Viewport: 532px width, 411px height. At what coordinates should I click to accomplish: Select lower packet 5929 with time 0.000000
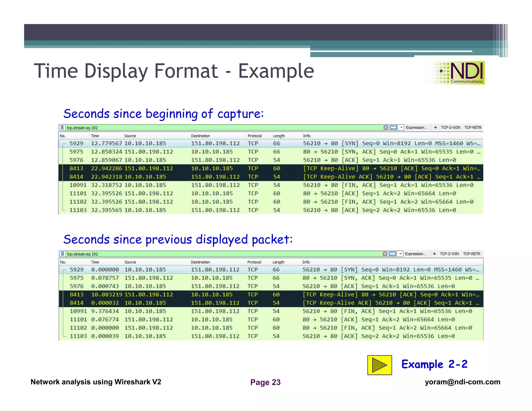pos(271,270)
